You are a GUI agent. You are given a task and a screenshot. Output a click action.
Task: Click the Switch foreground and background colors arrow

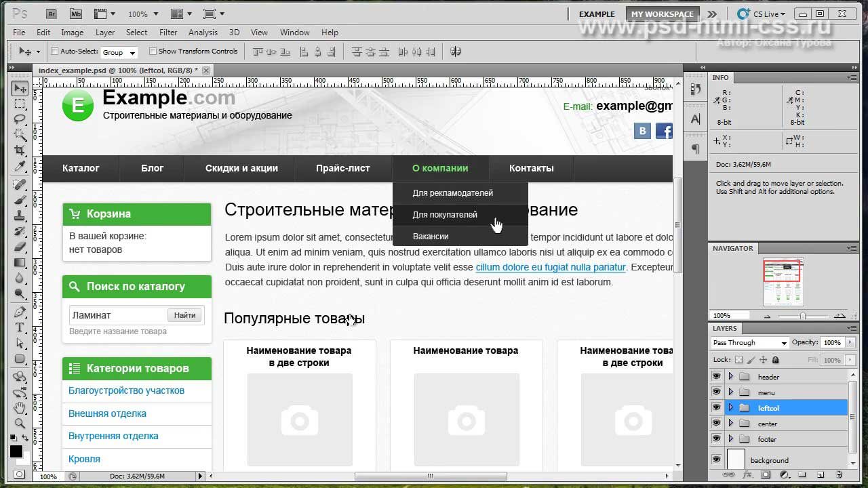tap(25, 439)
